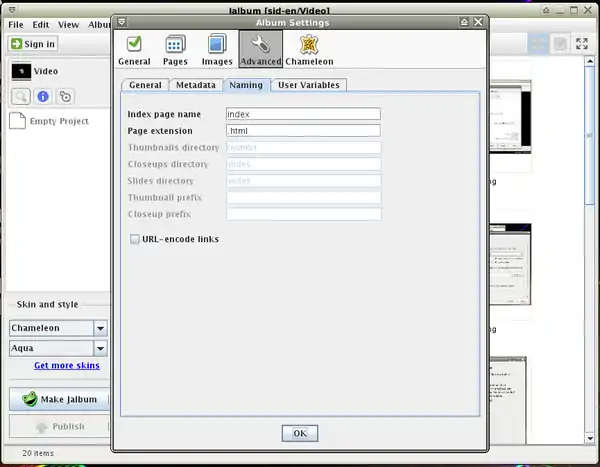Expand the Aqua style dropdown
This screenshot has height=467, width=600.
click(x=100, y=348)
